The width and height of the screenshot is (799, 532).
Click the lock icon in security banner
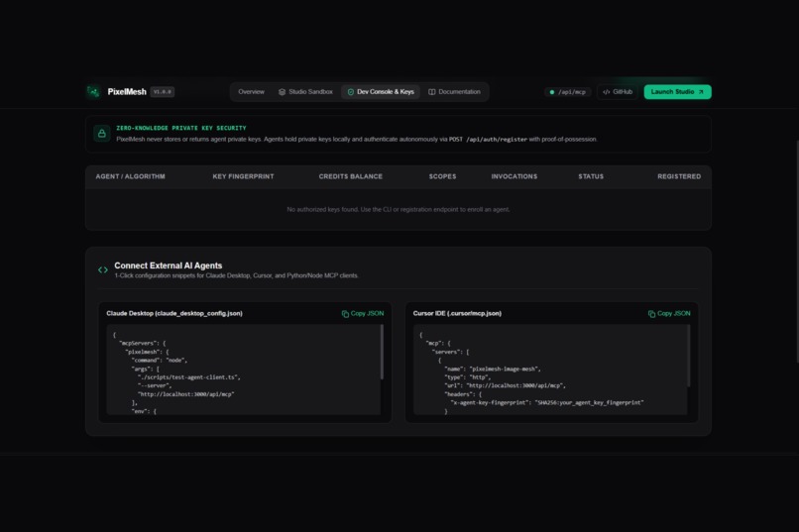(102, 134)
